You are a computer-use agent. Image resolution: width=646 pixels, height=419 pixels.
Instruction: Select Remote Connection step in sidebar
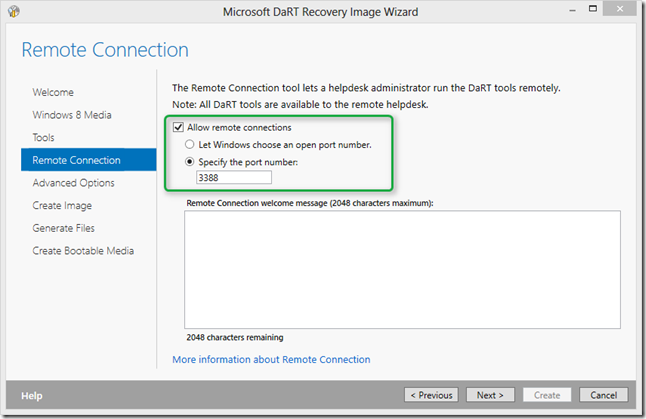point(89,160)
